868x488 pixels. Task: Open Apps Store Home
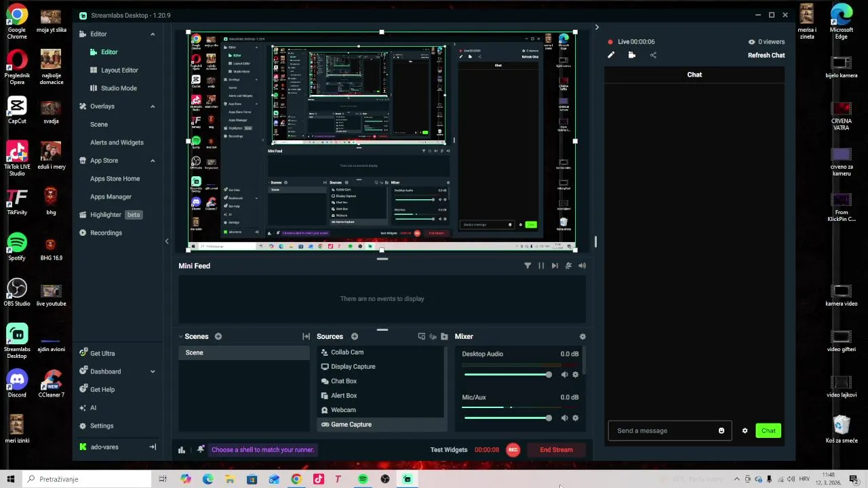(x=115, y=178)
